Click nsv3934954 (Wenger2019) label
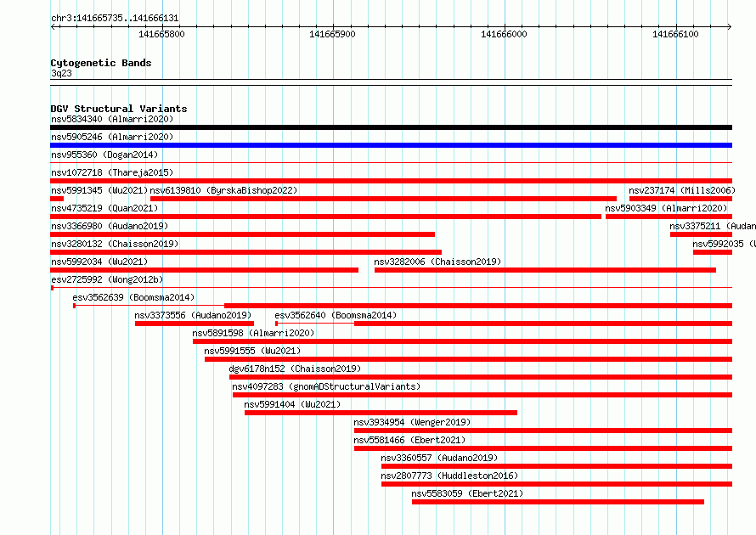This screenshot has width=756, height=535. point(412,422)
